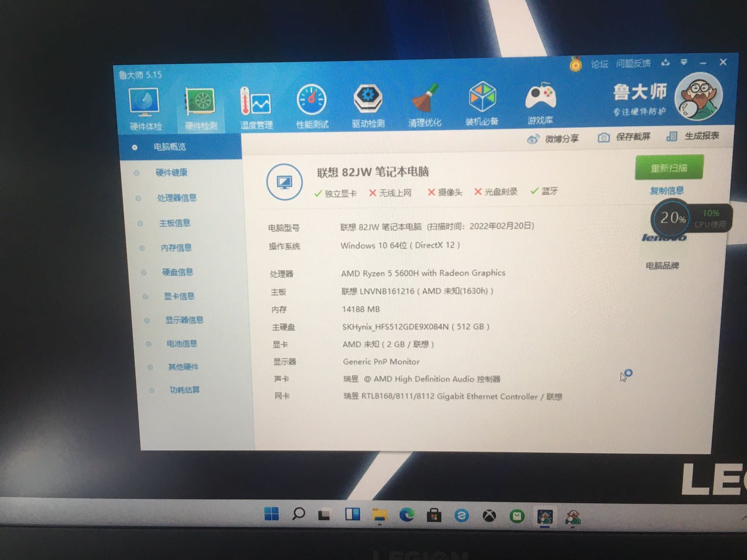The height and width of the screenshot is (560, 747).
Task: Open taskbar Search magnifier icon
Action: (298, 514)
